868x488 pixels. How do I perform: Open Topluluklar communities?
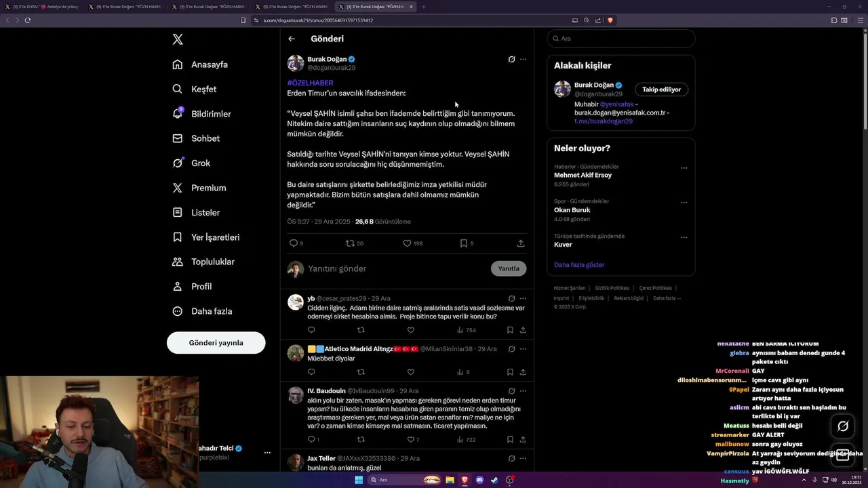click(203, 262)
